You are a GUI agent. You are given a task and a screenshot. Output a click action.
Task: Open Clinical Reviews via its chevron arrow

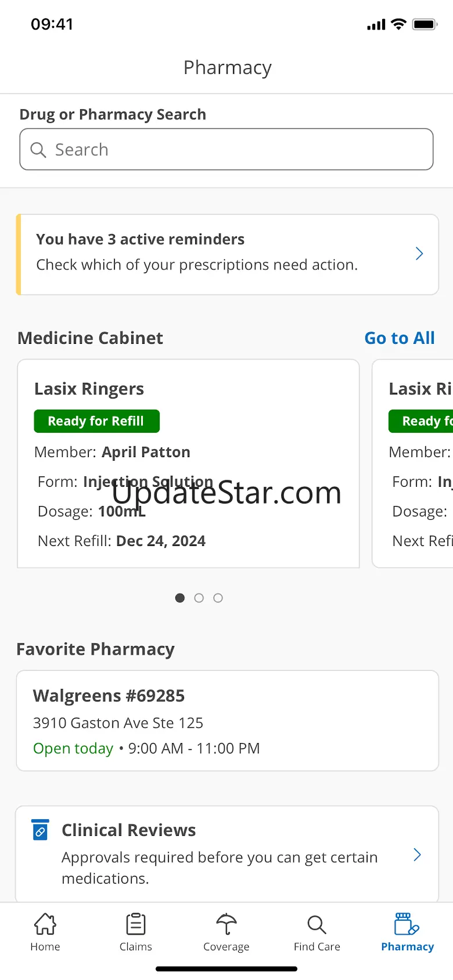pyautogui.click(x=417, y=855)
